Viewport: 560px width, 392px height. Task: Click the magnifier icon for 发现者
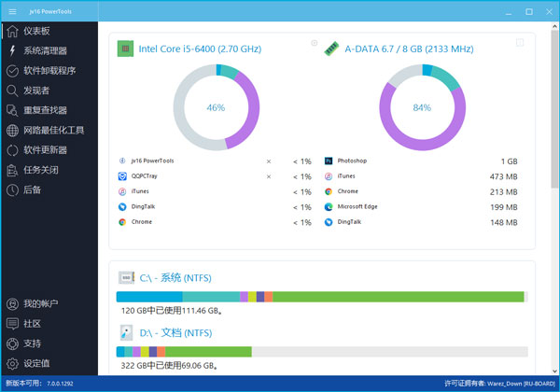pos(12,91)
